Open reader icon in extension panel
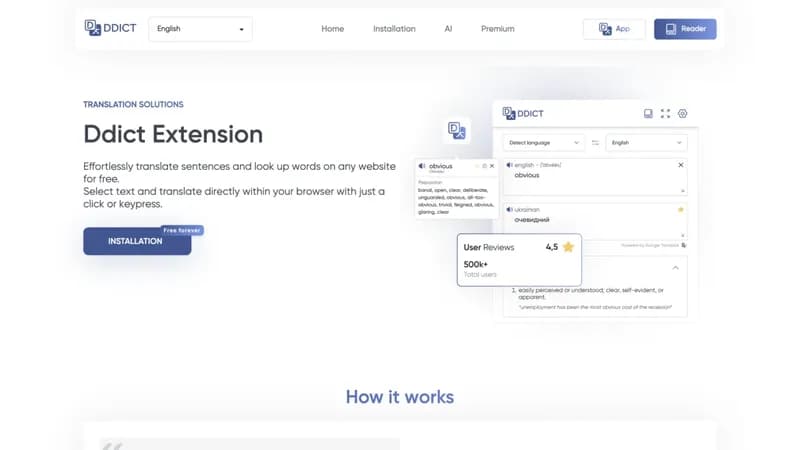The image size is (800, 450). tap(648, 113)
